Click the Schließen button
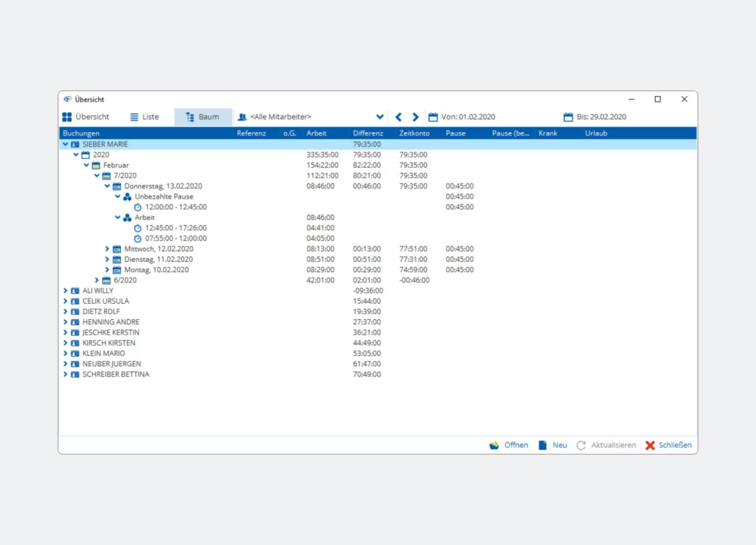The image size is (756, 545). coord(668,445)
